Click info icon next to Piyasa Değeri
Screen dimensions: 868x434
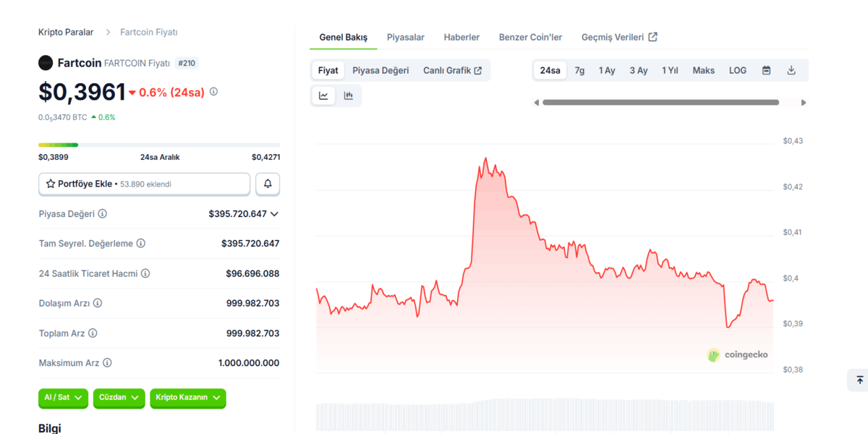pyautogui.click(x=103, y=214)
